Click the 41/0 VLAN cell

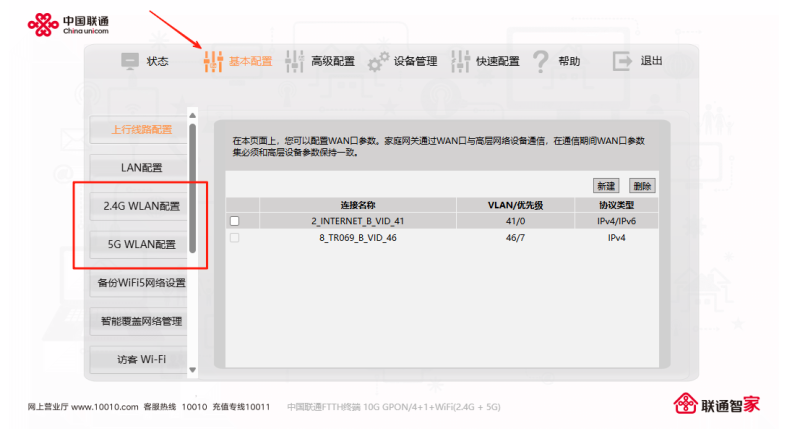coord(515,221)
